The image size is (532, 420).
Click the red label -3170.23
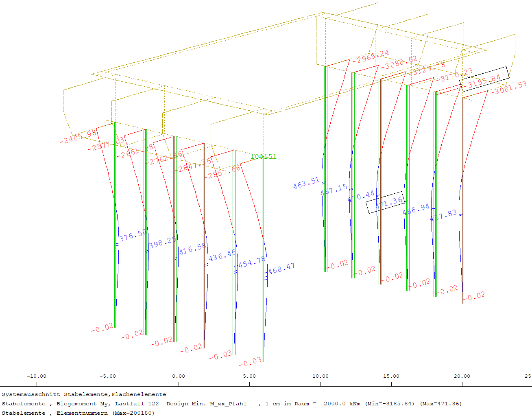454,75
